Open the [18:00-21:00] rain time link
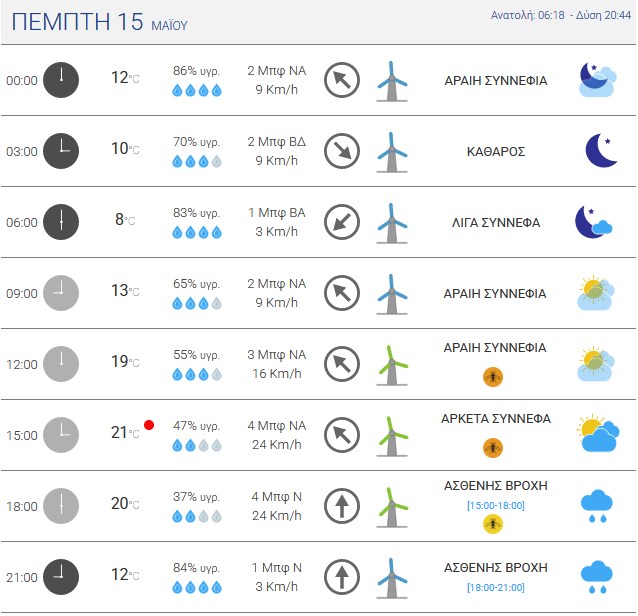Image resolution: width=638 pixels, height=616 pixels. [496, 587]
